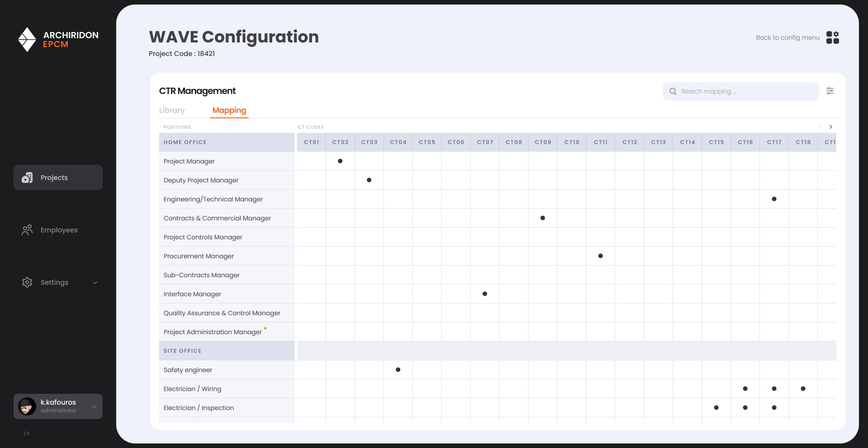Viewport: 868px width, 448px height.
Task: Toggle Project Manager CT02 mapping dot
Action: pyautogui.click(x=340, y=161)
